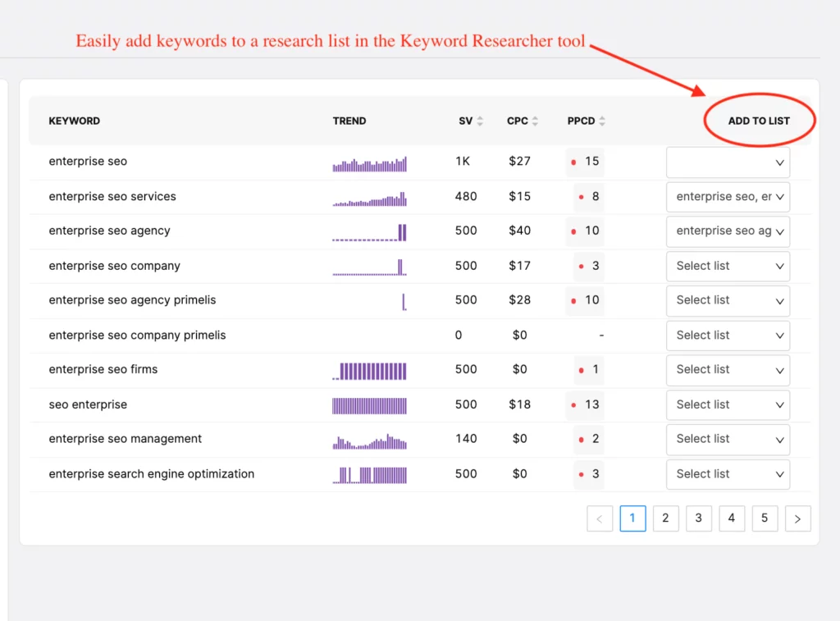Open list dropdown for enterprise seo services

point(728,197)
